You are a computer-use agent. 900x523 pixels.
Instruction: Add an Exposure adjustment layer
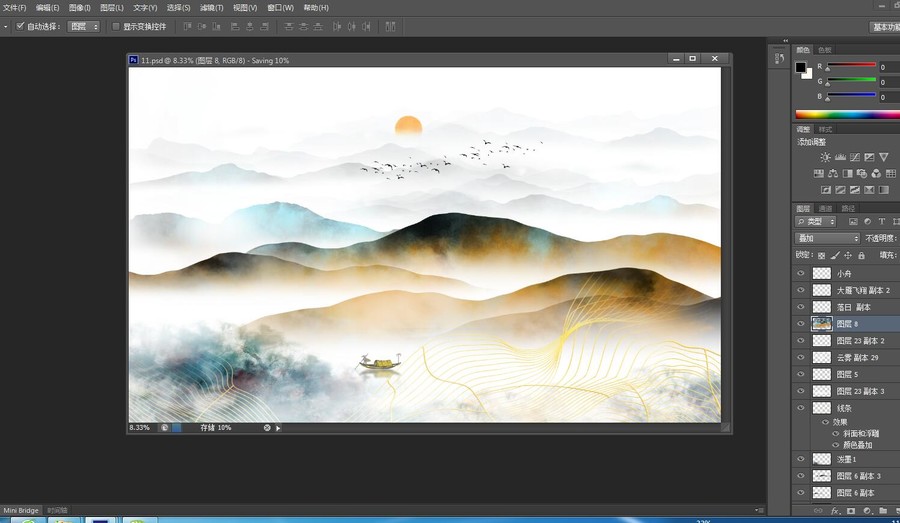869,157
